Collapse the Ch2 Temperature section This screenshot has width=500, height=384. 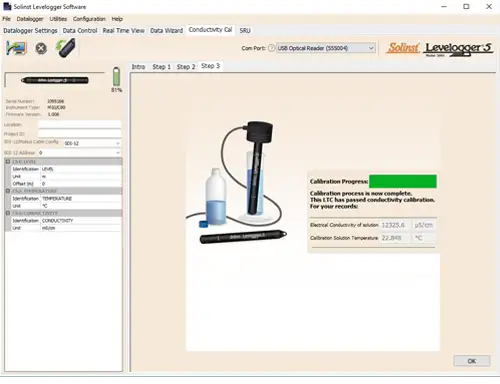click(8, 191)
